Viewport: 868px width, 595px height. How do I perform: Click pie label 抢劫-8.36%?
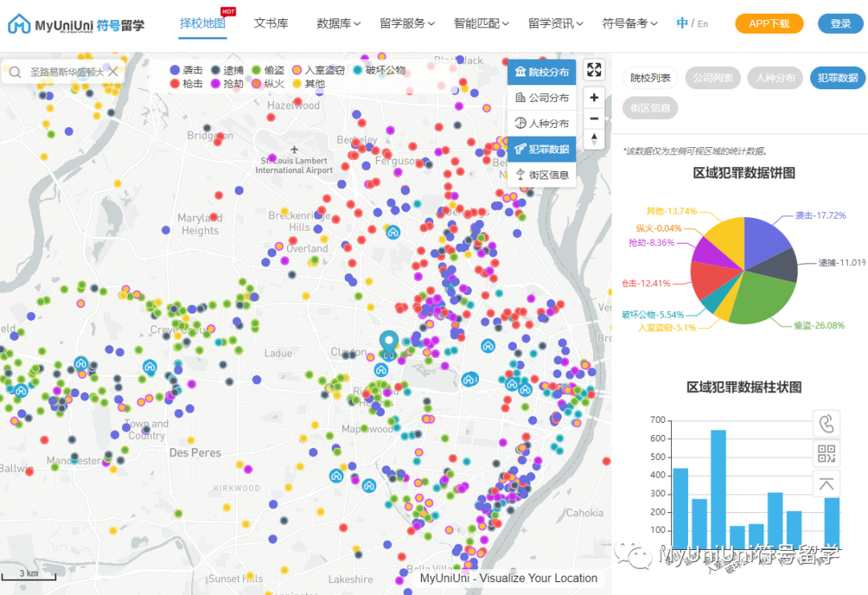(x=651, y=243)
